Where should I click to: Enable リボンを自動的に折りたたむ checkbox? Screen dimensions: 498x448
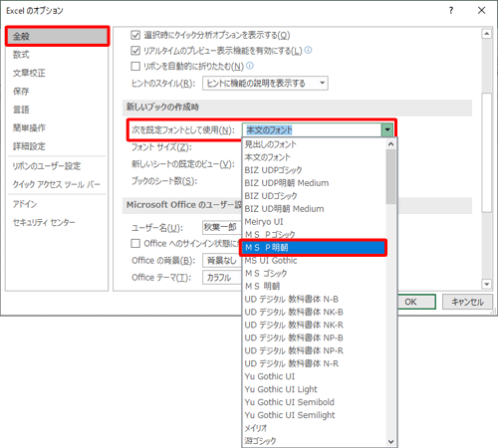(135, 66)
